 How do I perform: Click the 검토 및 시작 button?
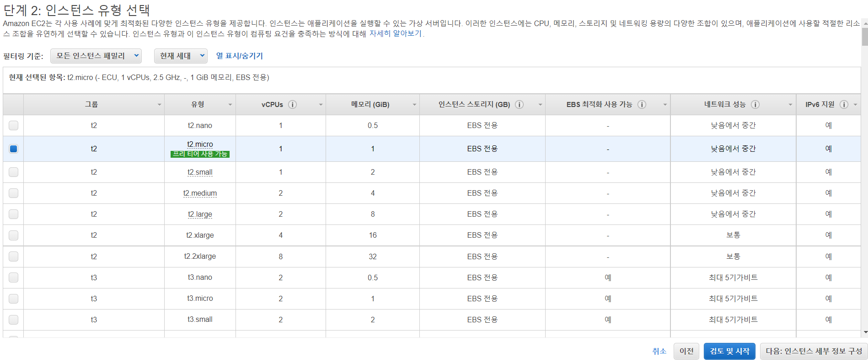click(729, 351)
